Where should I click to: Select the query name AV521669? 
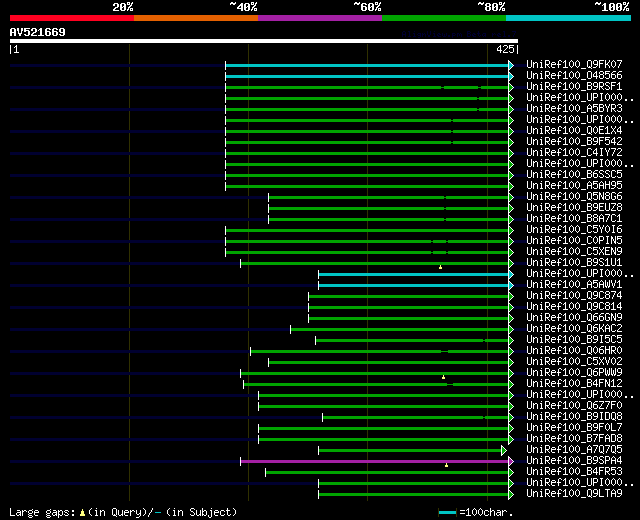pos(38,32)
